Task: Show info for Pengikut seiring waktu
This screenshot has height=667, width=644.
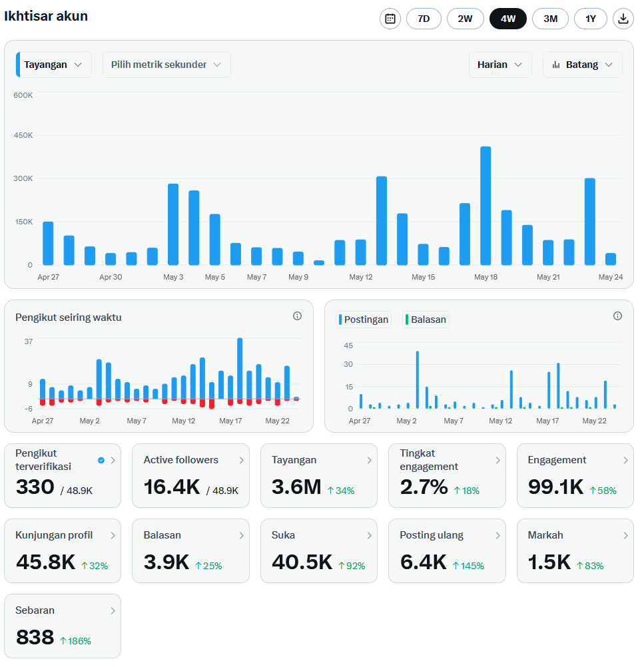Action: coord(297,316)
